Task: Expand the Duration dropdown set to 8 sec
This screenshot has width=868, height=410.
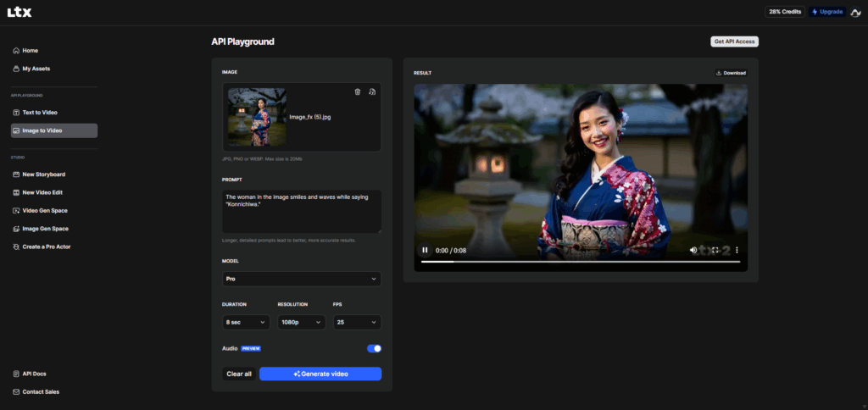Action: [246, 322]
